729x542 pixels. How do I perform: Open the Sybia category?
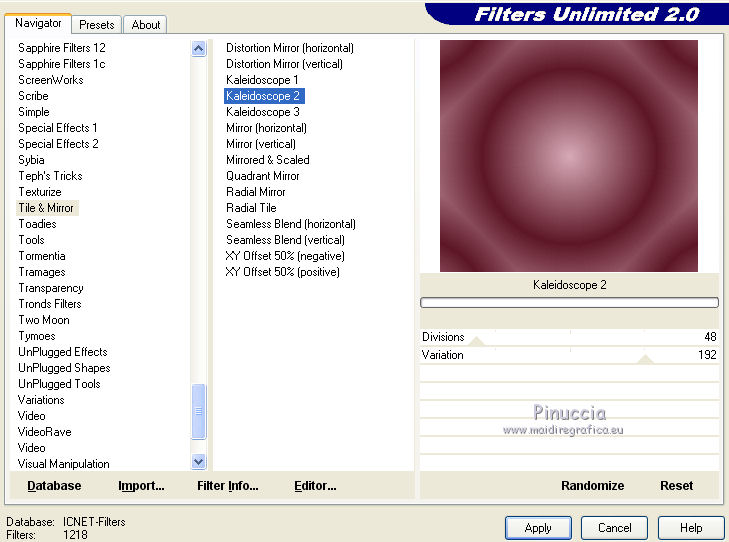click(x=31, y=160)
